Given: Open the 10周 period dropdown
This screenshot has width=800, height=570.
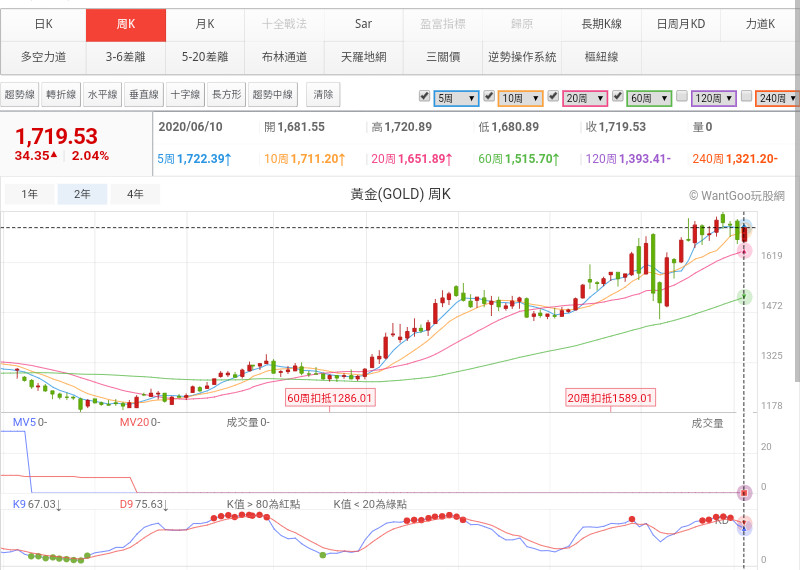Looking at the screenshot, I should click(521, 98).
